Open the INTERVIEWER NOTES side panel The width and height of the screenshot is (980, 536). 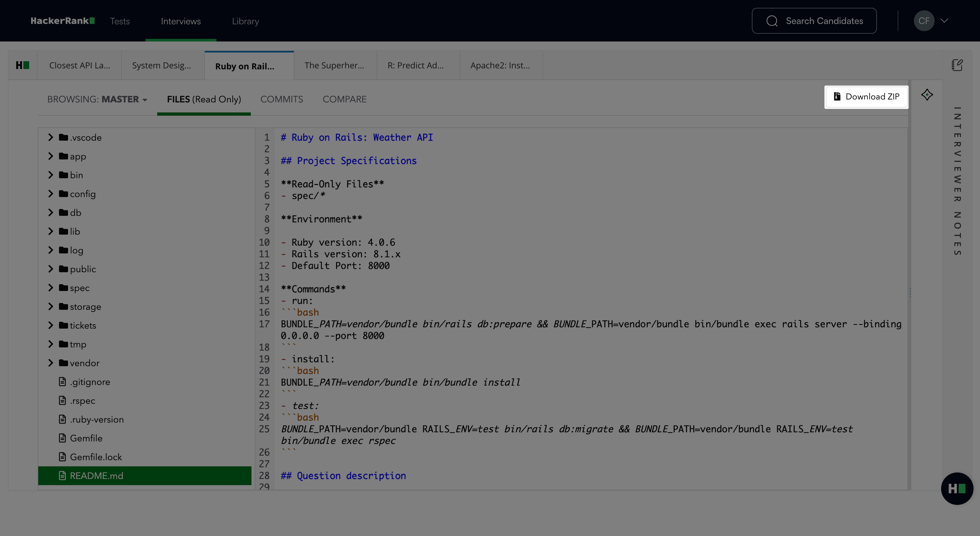[957, 181]
